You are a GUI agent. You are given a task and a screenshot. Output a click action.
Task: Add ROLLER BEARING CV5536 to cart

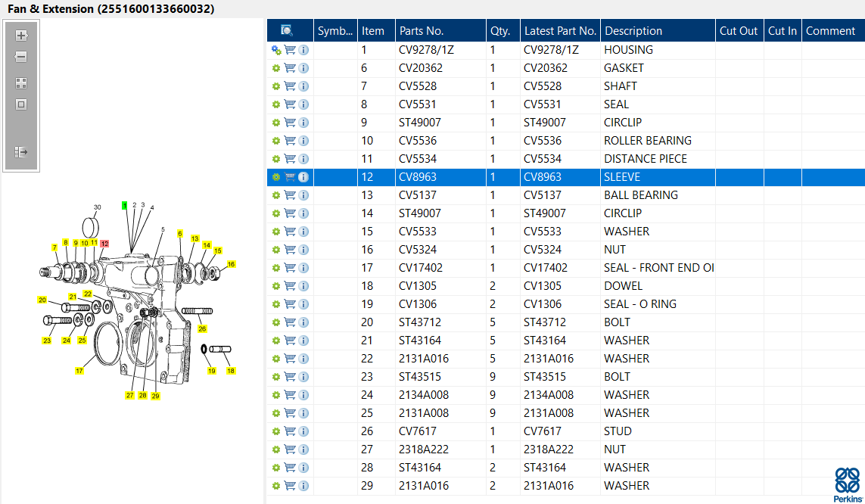[290, 141]
